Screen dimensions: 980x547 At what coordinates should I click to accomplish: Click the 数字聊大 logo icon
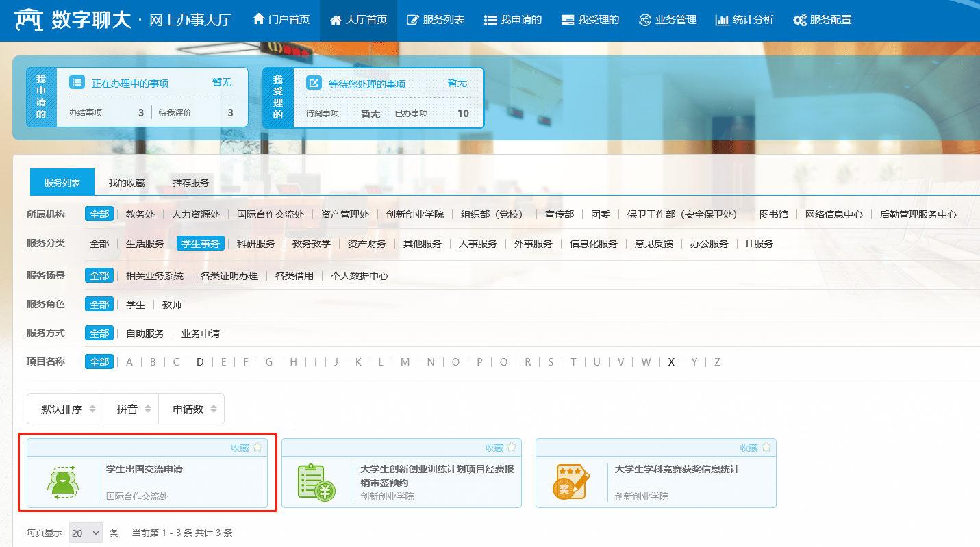click(x=29, y=20)
